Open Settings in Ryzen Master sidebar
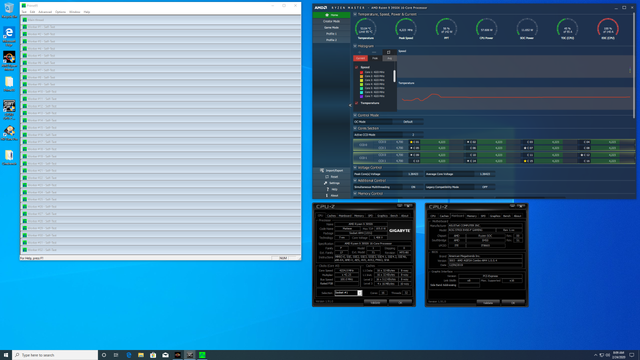Image resolution: width=640 pixels, height=360 pixels. (x=331, y=183)
